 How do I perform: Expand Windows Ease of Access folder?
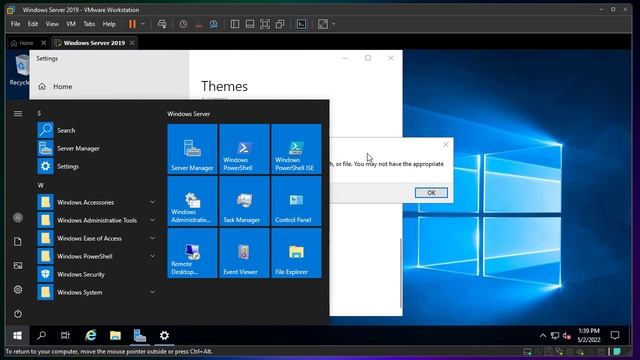pos(97,238)
